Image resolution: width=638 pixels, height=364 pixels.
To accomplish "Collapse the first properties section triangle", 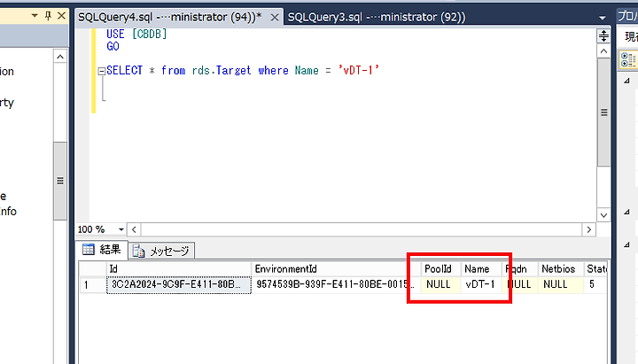I will pyautogui.click(x=627, y=81).
